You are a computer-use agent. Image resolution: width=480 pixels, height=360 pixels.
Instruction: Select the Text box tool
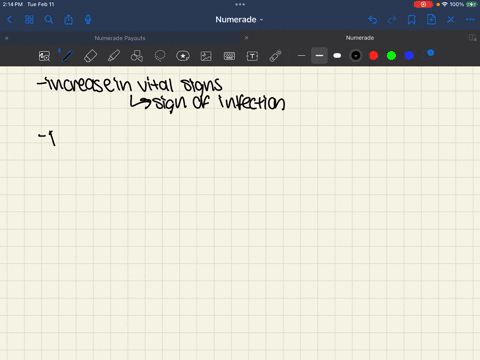click(252, 56)
